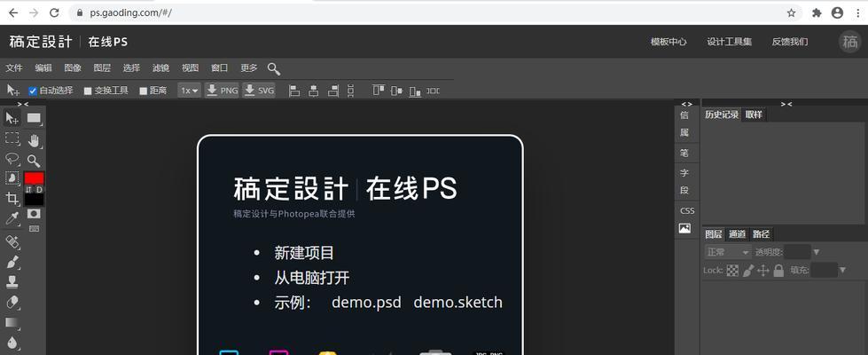Lock layer position cross-arrows icon

click(x=763, y=271)
